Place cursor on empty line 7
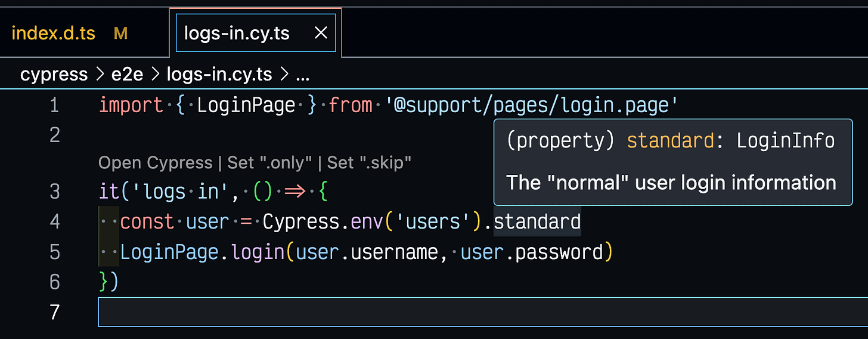This screenshot has width=868, height=339. (x=483, y=312)
